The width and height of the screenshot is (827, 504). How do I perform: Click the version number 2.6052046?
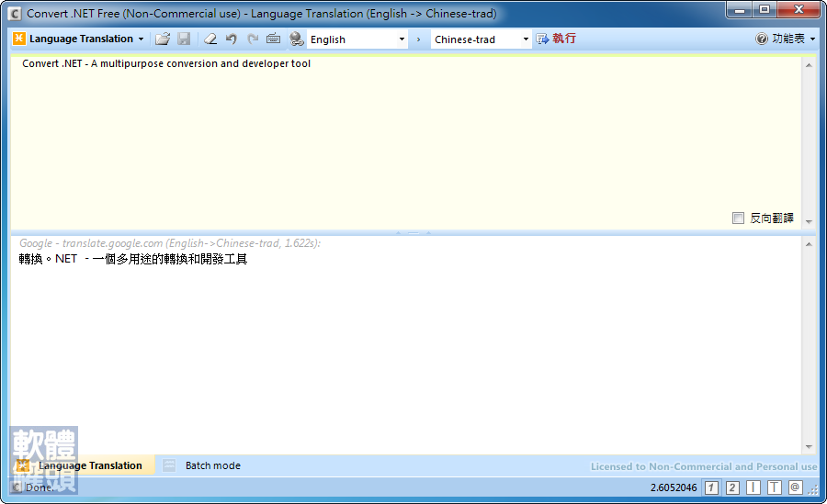(x=674, y=487)
